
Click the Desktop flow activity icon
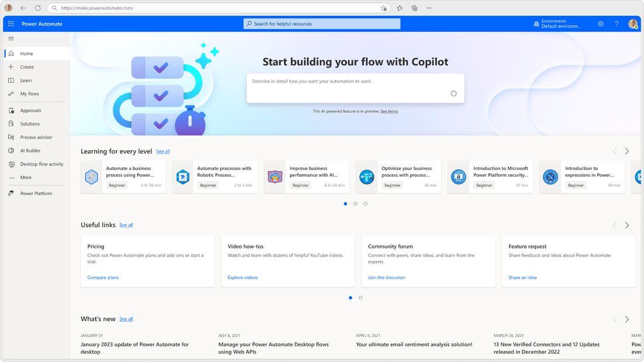coord(11,164)
